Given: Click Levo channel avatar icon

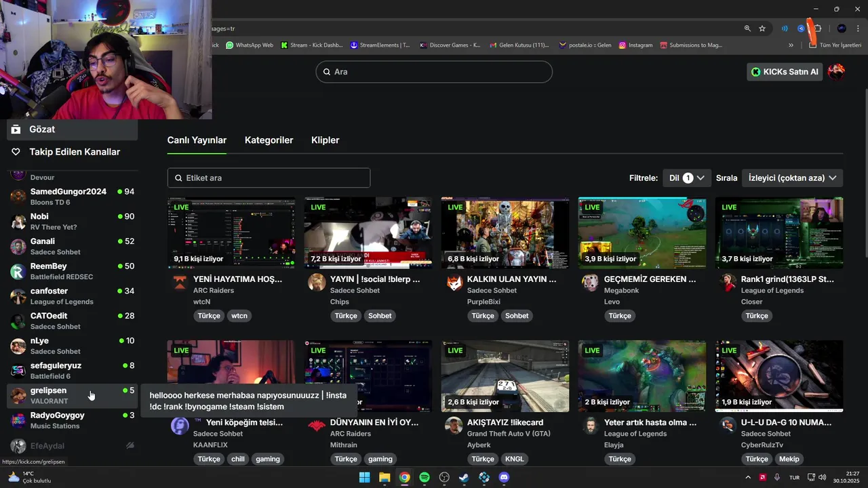Looking at the screenshot, I should 591,283.
